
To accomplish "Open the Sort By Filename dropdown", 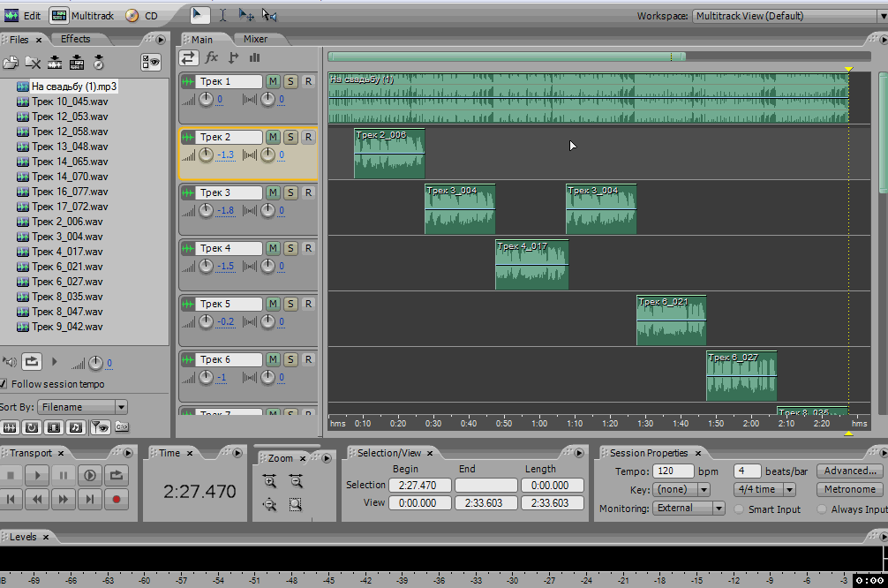I will pos(83,407).
